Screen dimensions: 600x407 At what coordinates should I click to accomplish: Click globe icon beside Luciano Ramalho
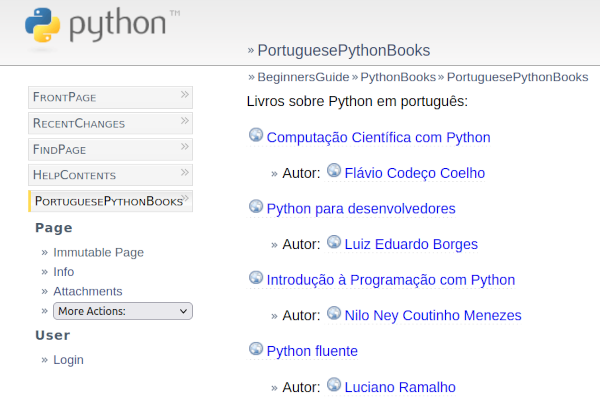[334, 384]
